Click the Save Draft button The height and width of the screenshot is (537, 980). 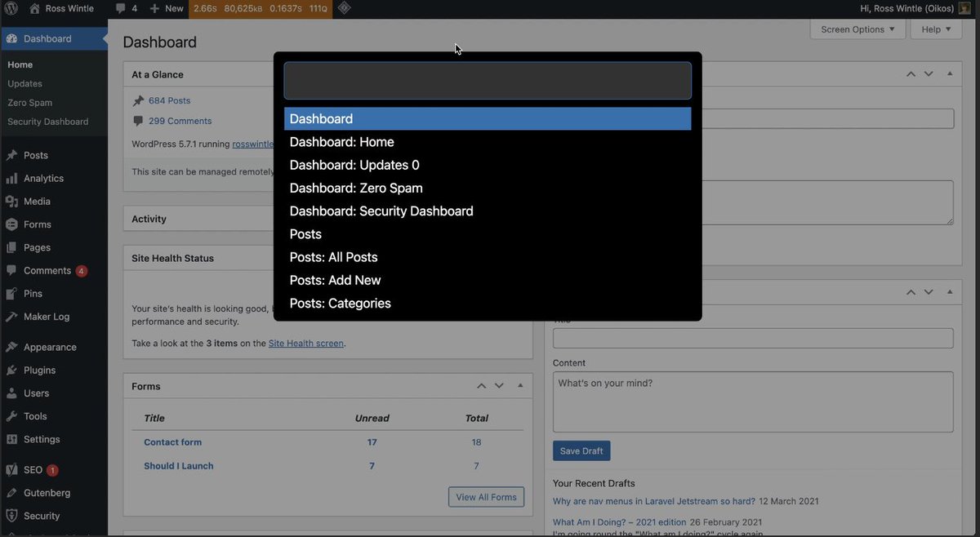pos(581,451)
